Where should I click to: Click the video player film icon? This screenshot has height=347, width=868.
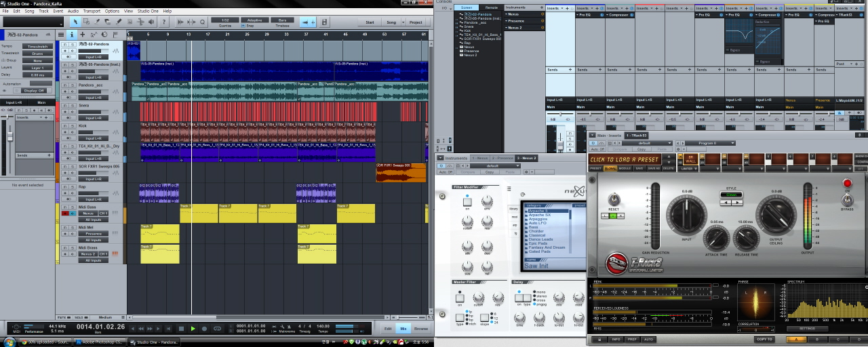click(324, 22)
